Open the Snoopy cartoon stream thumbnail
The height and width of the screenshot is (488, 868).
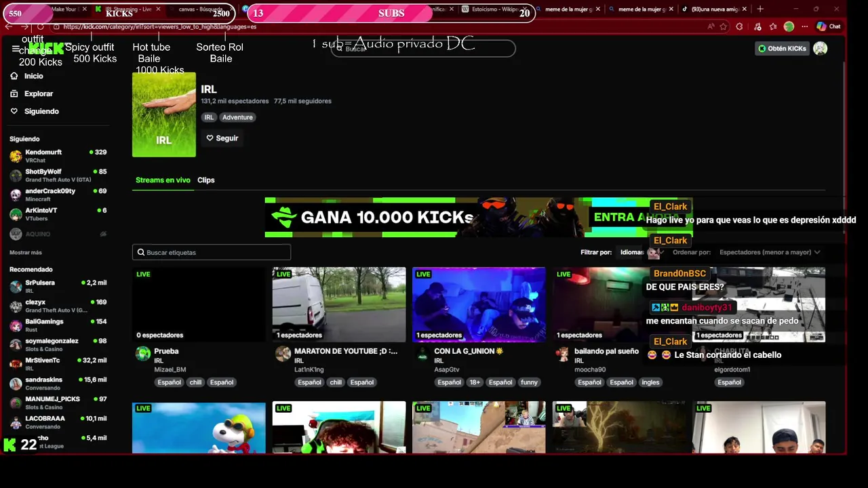tap(199, 427)
